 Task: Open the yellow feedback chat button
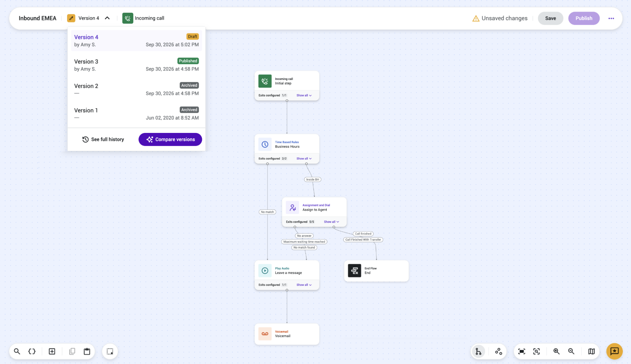click(x=614, y=351)
